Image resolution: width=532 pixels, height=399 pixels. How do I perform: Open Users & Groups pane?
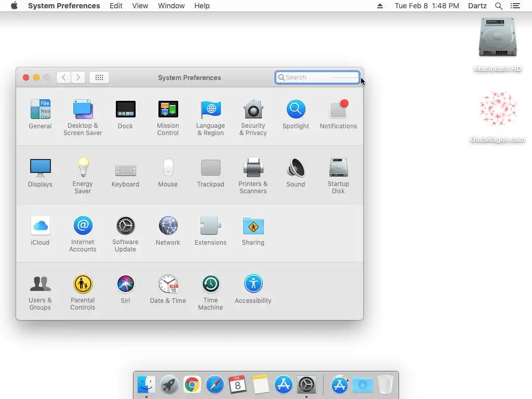(40, 292)
